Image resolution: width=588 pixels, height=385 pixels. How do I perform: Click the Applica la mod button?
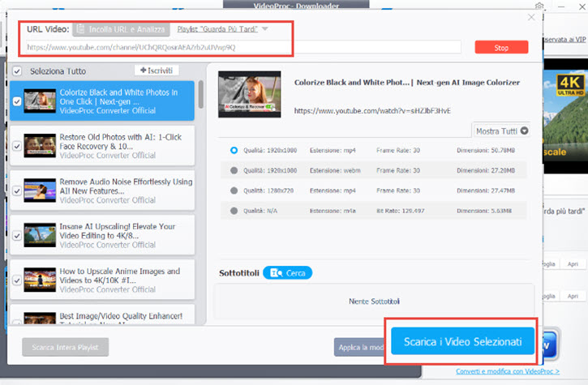361,347
